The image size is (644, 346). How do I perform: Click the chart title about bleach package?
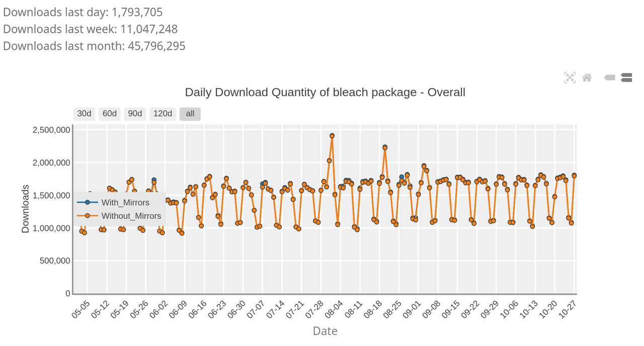click(325, 93)
